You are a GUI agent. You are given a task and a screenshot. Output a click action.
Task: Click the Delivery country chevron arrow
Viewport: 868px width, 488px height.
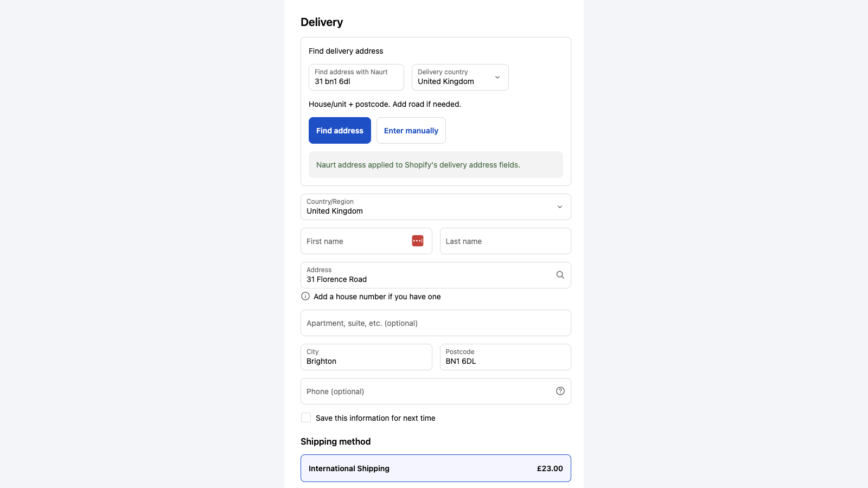pos(497,77)
